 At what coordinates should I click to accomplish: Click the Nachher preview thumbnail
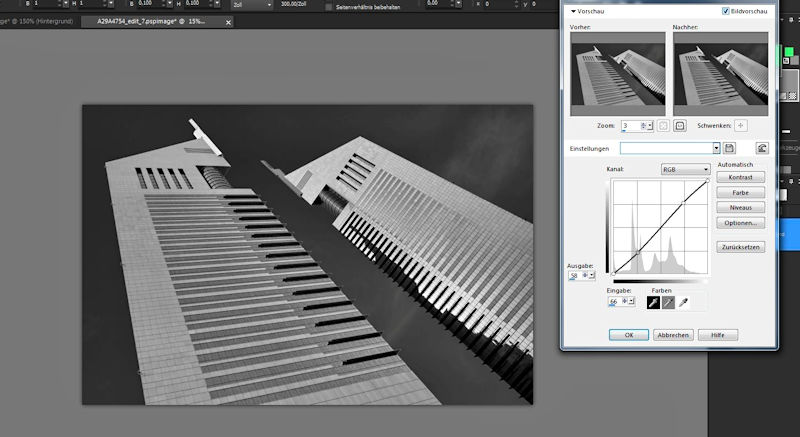[x=720, y=74]
